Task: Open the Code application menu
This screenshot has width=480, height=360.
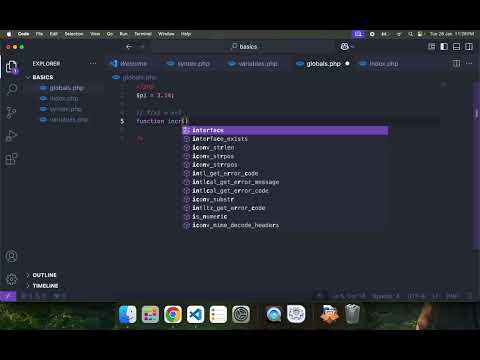Action: (23, 34)
